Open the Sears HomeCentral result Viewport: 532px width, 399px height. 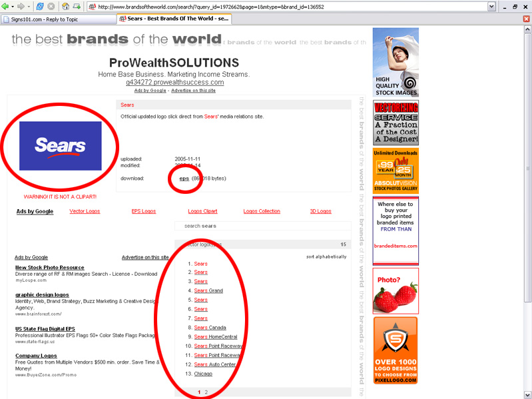click(x=216, y=336)
